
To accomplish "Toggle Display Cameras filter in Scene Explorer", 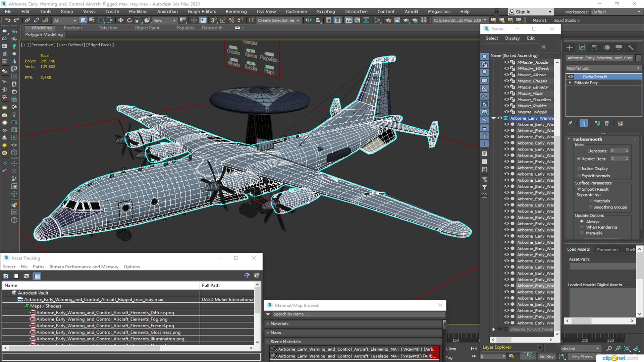I will pos(485,80).
